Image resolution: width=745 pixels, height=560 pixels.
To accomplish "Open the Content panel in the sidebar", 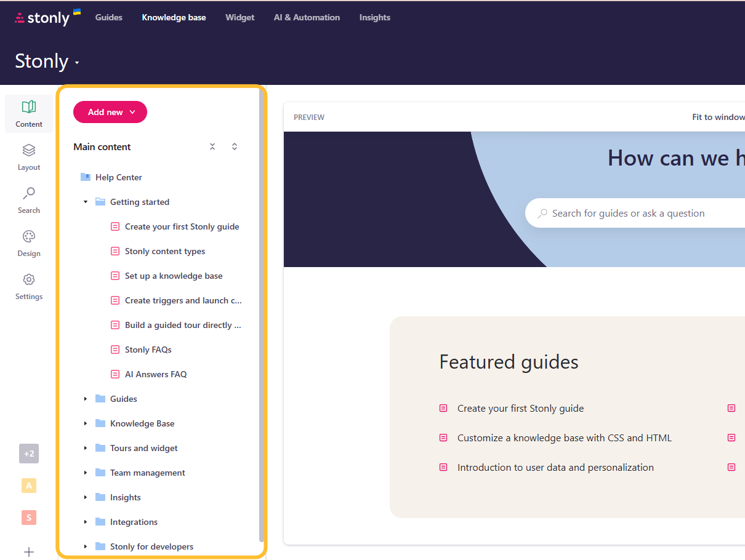I will (x=28, y=113).
